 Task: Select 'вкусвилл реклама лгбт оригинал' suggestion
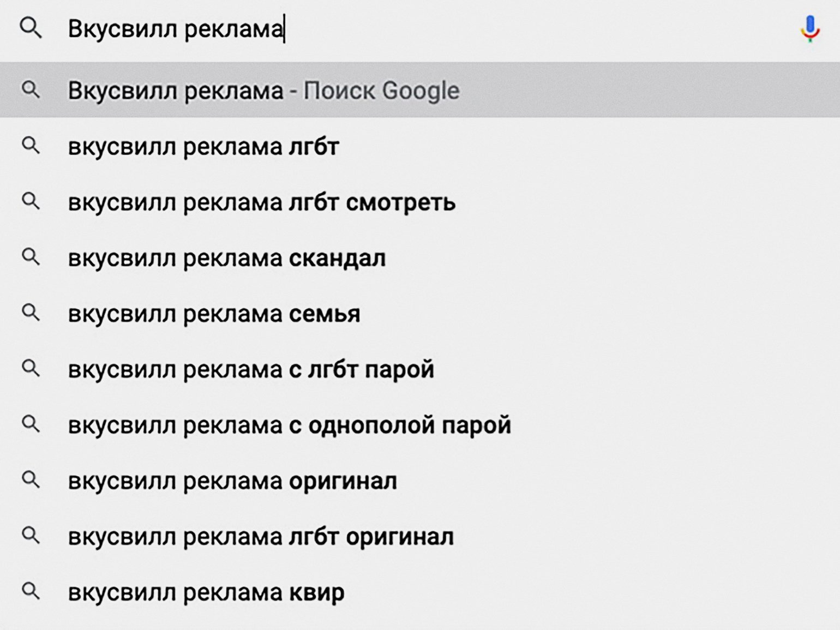tap(420, 536)
